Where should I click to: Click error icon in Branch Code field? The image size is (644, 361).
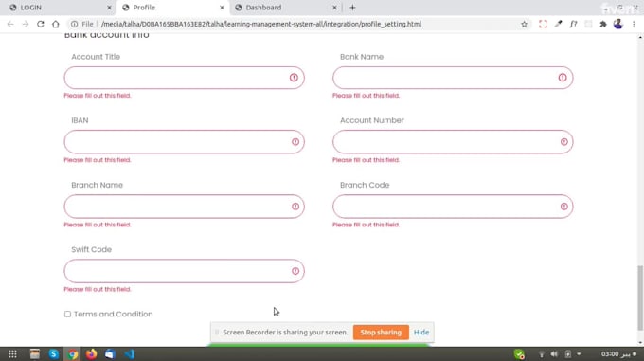[563, 207]
